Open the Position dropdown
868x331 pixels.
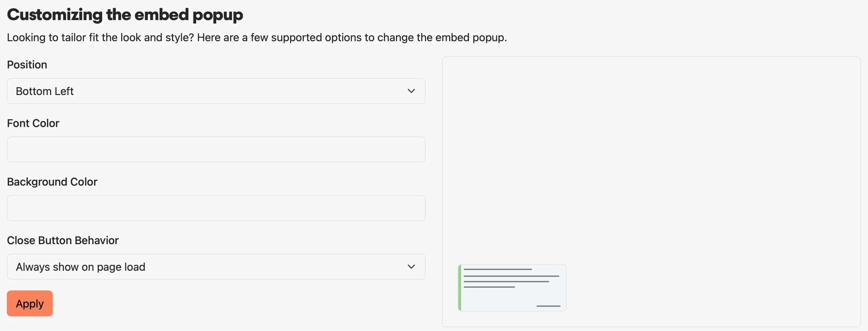(216, 91)
